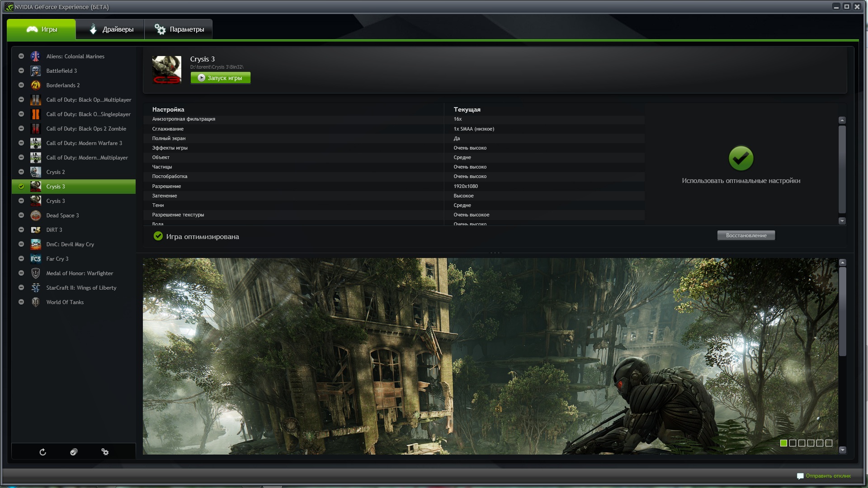The image size is (868, 488).
Task: Toggle status circle next to World Of Tanks
Action: (x=21, y=302)
